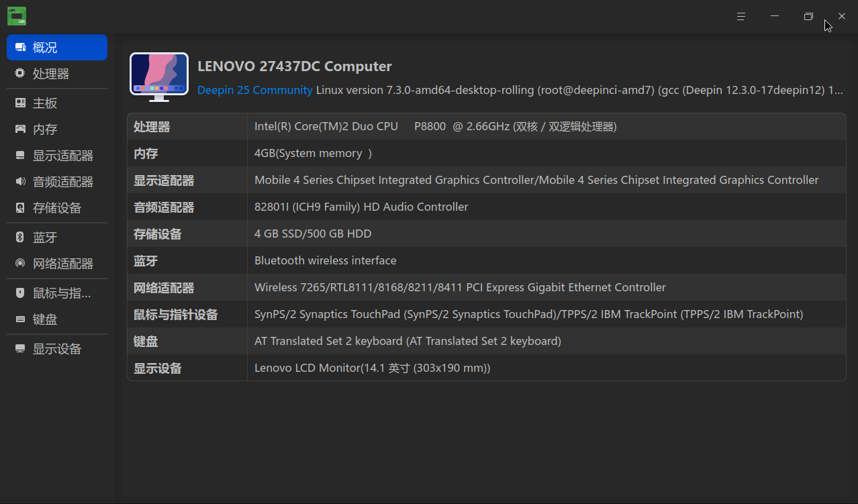Click the 内存 memory icon
Viewport: 858px width, 504px height.
pos(20,130)
